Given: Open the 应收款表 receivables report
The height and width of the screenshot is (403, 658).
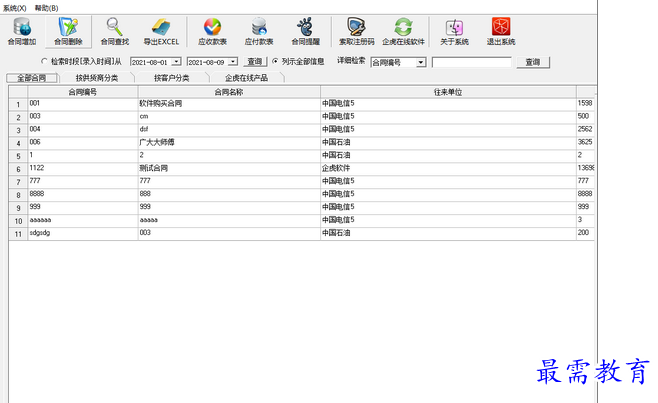Looking at the screenshot, I should point(213,31).
